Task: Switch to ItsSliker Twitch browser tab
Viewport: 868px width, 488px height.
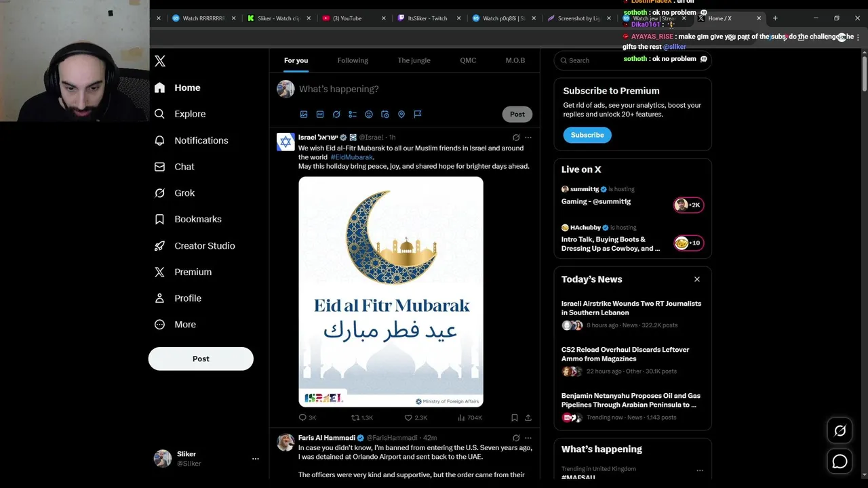Action: [x=428, y=18]
